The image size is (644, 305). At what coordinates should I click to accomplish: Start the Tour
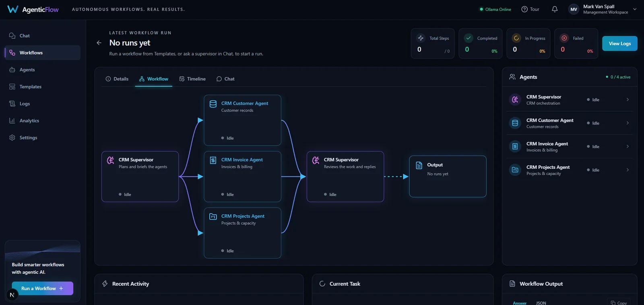530,9
